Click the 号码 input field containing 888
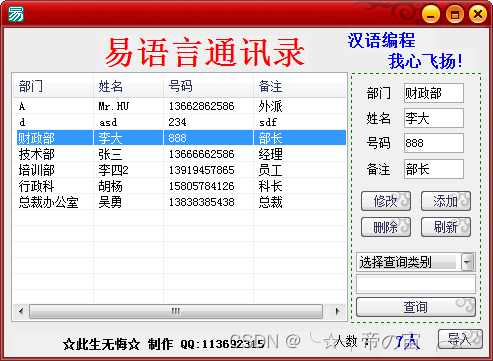The image size is (493, 361). pyautogui.click(x=434, y=143)
